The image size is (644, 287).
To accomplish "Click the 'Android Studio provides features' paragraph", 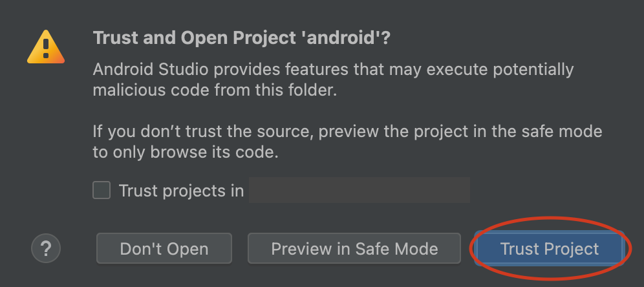I will pyautogui.click(x=333, y=80).
